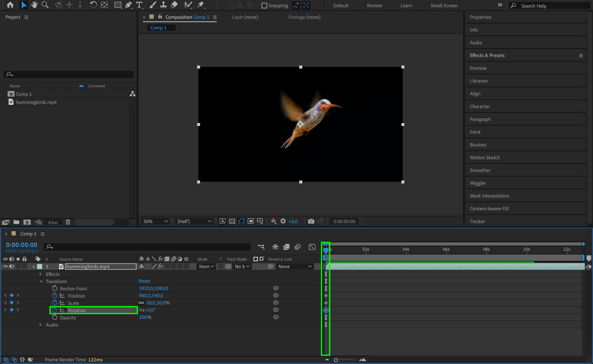Hide the hummingbirds.mp4 layer video
The height and width of the screenshot is (364, 593).
pos(5,266)
